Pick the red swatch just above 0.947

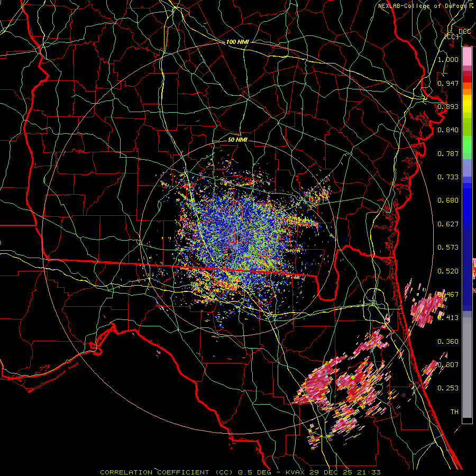click(467, 79)
